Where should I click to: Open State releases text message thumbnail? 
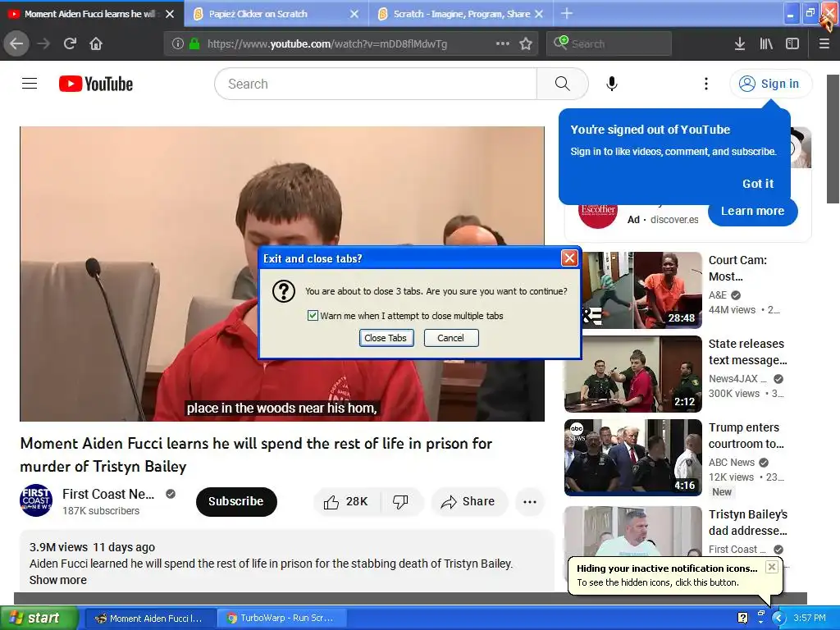tap(632, 374)
